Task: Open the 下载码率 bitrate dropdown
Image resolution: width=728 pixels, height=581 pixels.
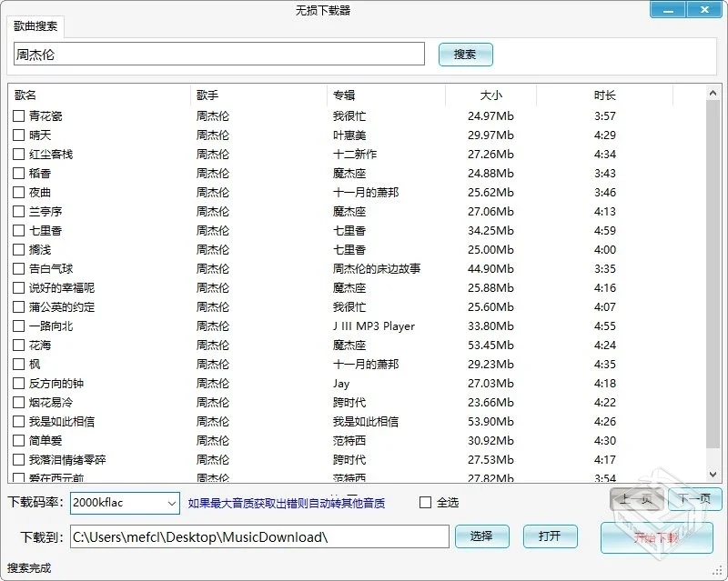Action: click(x=172, y=502)
